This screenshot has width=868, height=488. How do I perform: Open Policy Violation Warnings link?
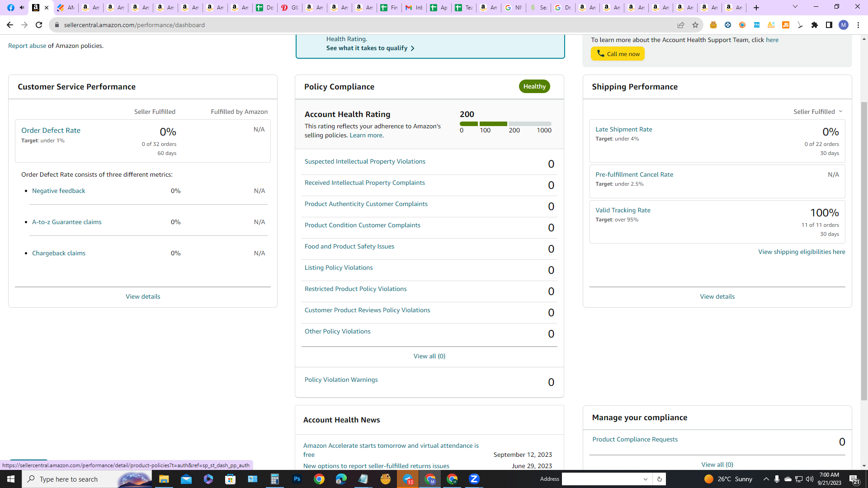(341, 380)
